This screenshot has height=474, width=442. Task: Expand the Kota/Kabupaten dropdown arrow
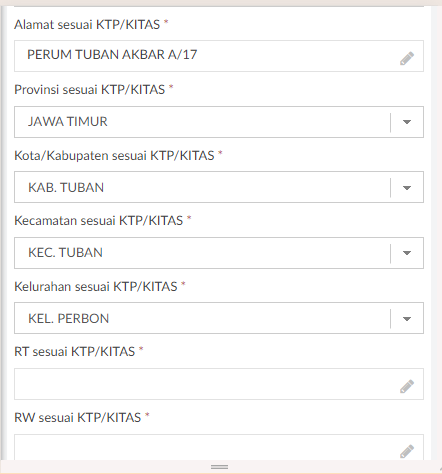point(407,188)
